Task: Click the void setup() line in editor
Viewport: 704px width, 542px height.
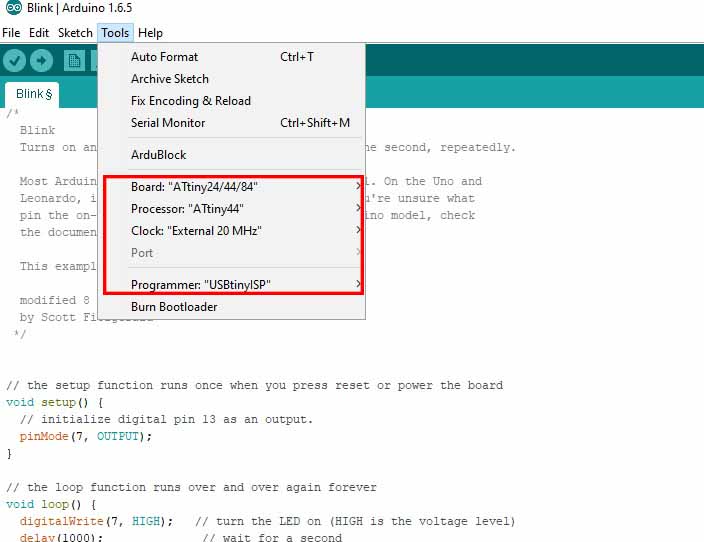Action: click(55, 402)
